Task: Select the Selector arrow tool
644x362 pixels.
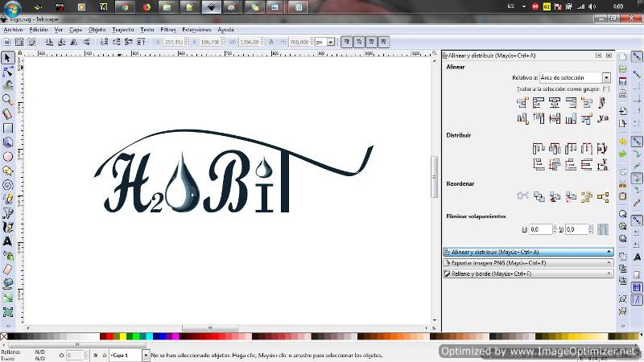Action: click(x=7, y=58)
